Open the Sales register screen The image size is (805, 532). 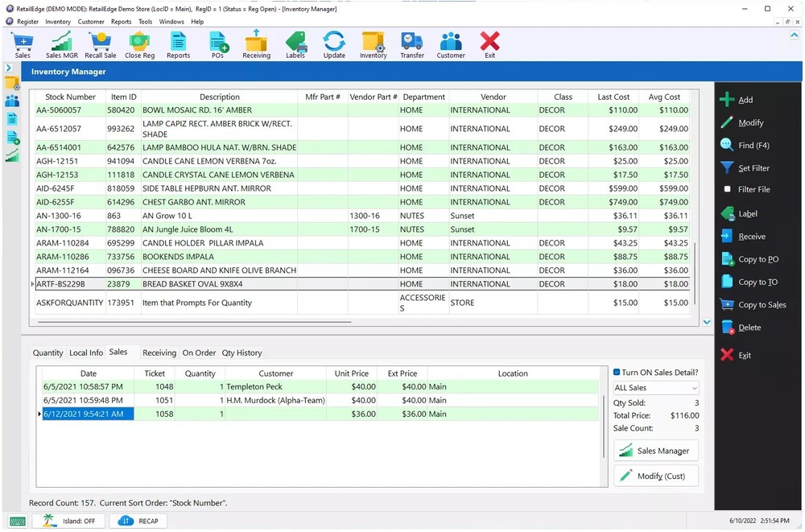(x=22, y=44)
